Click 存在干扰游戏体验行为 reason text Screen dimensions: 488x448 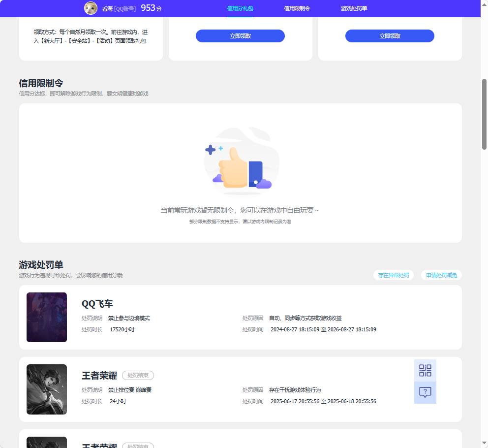(x=295, y=390)
